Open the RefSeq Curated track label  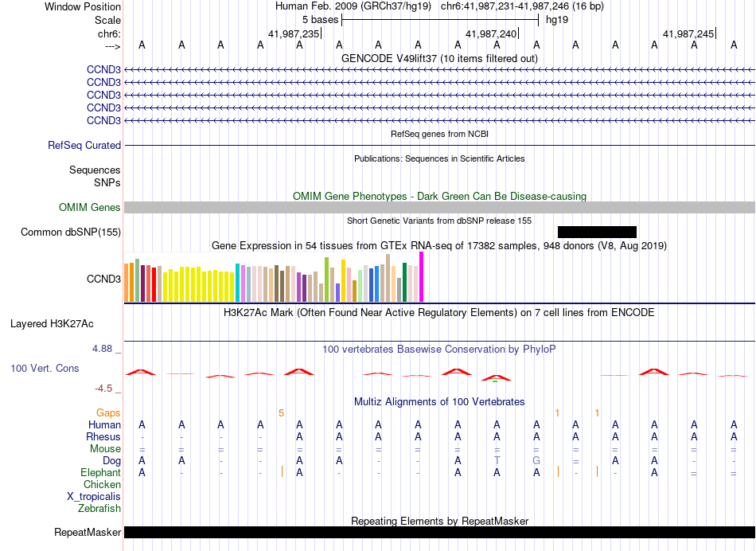tap(84, 145)
